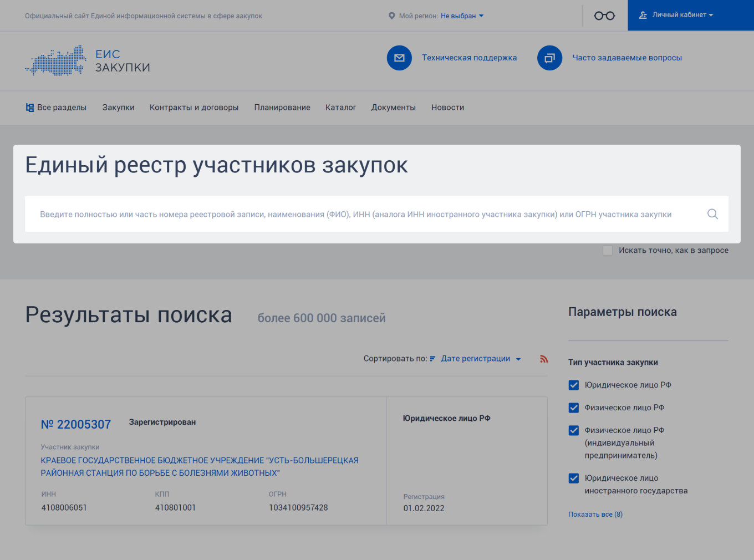754x560 pixels.
Task: Uncheck Физическое лицо РФ checkbox
Action: 574,408
